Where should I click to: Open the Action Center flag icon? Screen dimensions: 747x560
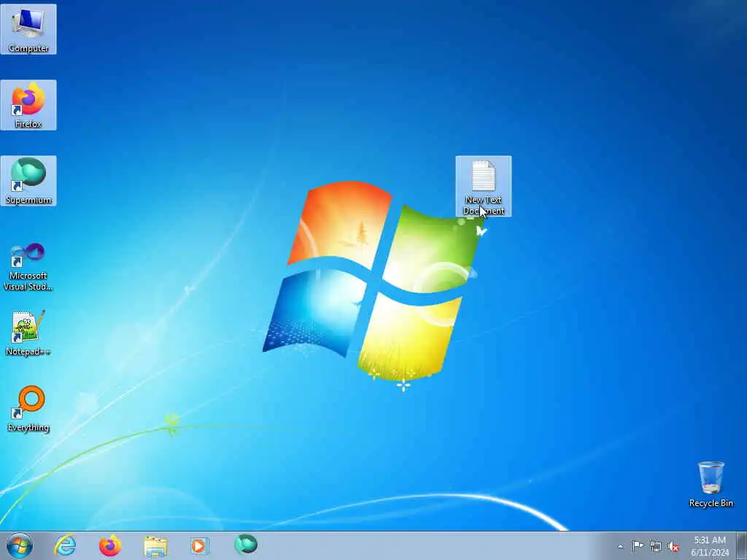click(638, 545)
